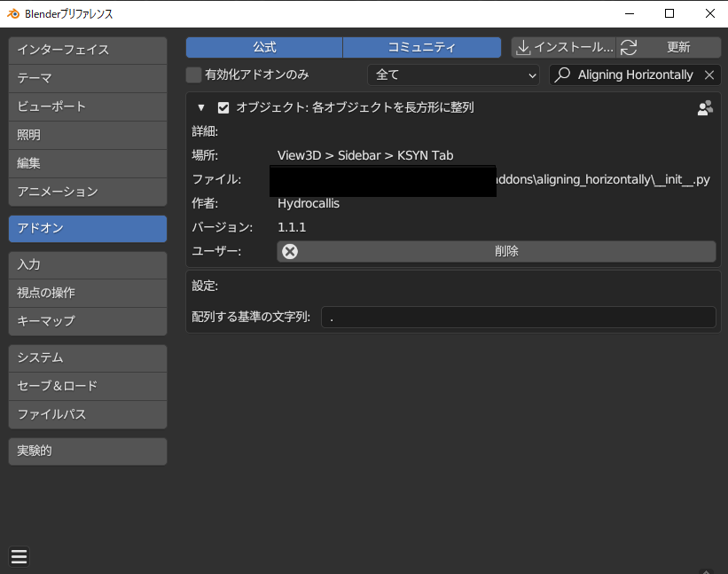The height and width of the screenshot is (574, 728).
Task: Switch to ビューポート section
Action: pos(88,106)
